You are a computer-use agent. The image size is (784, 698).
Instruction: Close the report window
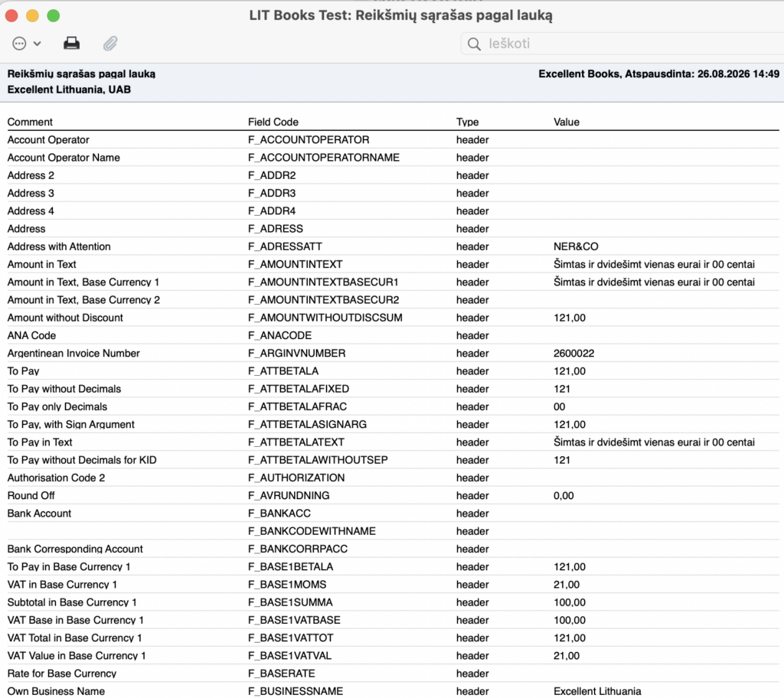point(11,16)
